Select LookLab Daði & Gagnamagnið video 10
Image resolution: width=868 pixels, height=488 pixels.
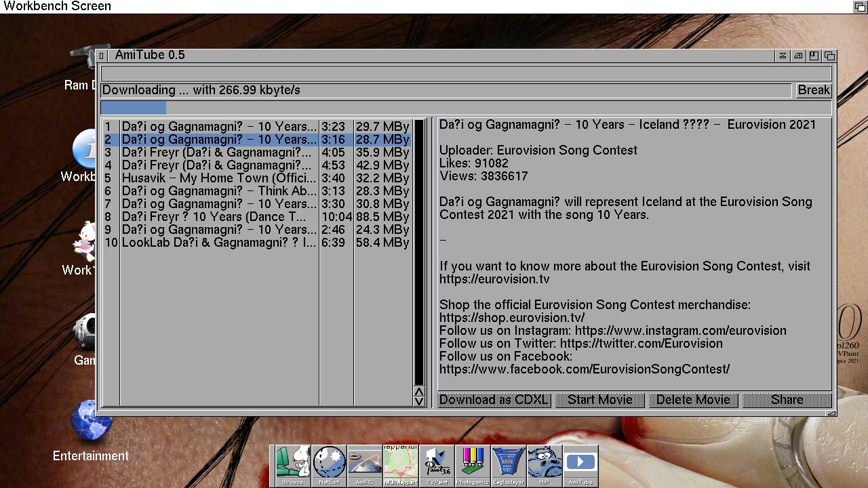[x=257, y=243]
